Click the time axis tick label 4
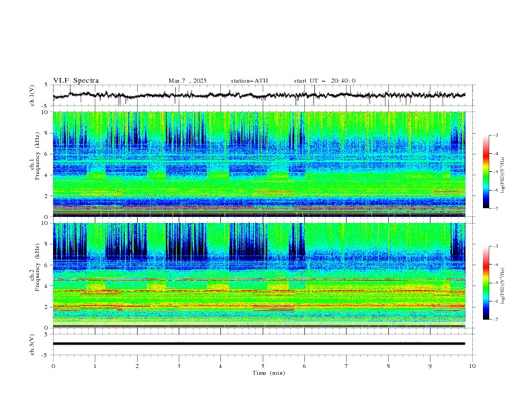Viewport: 532px width, 411px height. 220,366
